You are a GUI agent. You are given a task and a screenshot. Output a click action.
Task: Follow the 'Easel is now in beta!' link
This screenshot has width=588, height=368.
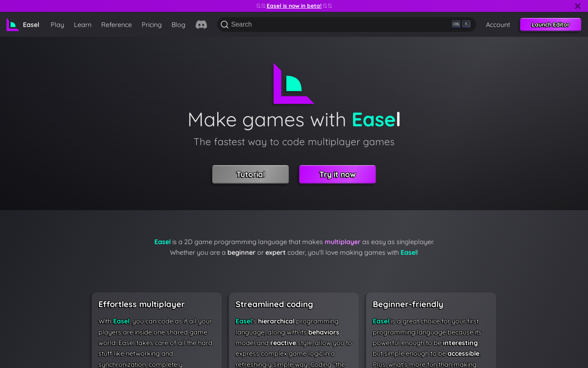(x=294, y=6)
